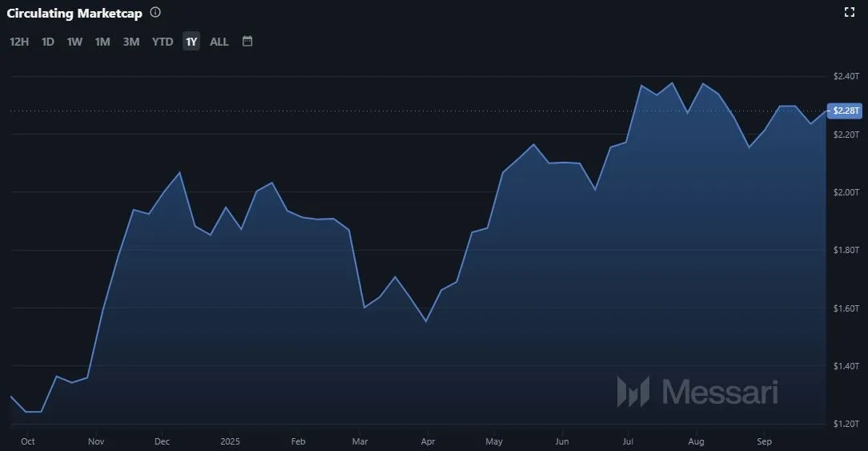
Task: Click the active 1Y range button
Action: 191,42
